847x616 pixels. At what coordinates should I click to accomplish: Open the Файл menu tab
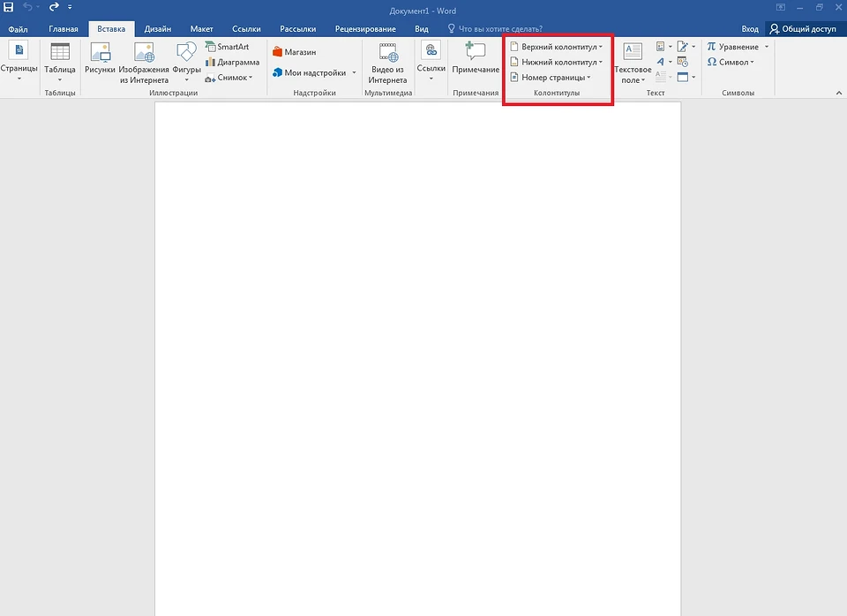[18, 29]
